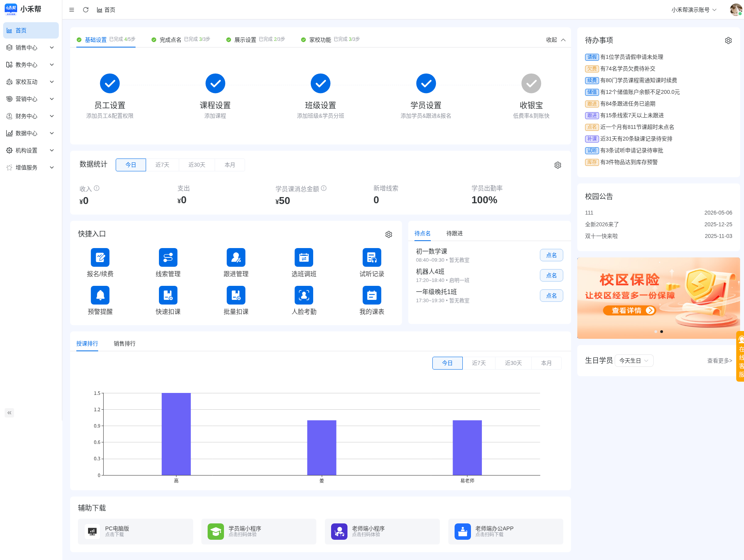Select 本月 in 数据统计 range
This screenshot has height=560, width=744.
point(230,165)
